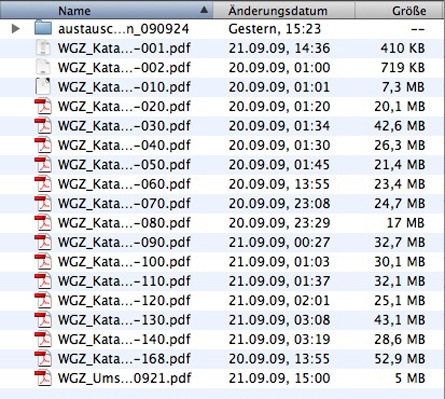Click the PDF icon of WGZ_Kata...-020.pdf

(x=43, y=106)
